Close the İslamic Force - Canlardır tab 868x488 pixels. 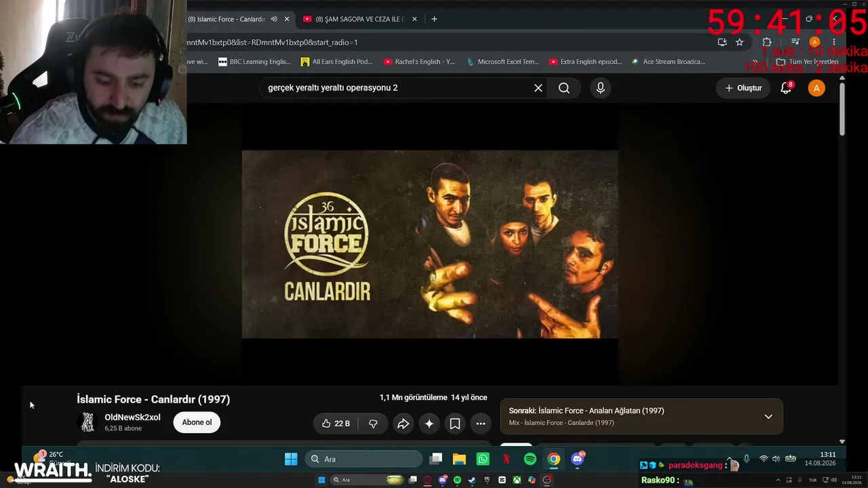point(287,19)
